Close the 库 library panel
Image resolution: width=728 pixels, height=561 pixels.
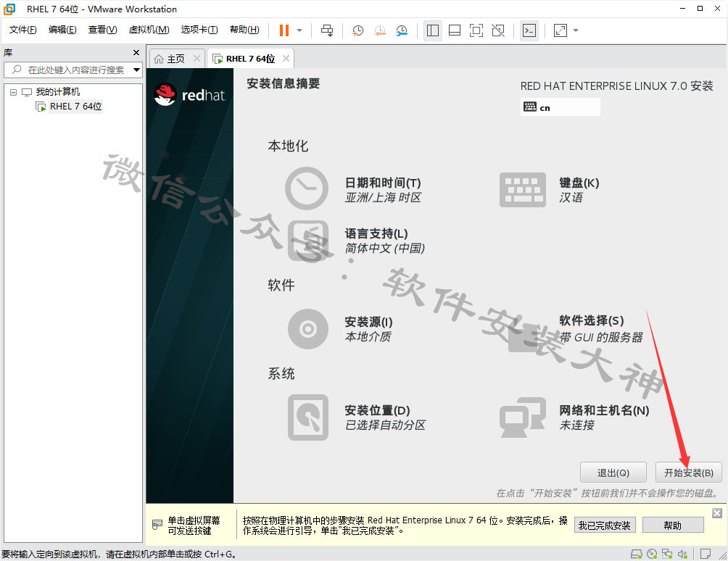coord(136,52)
